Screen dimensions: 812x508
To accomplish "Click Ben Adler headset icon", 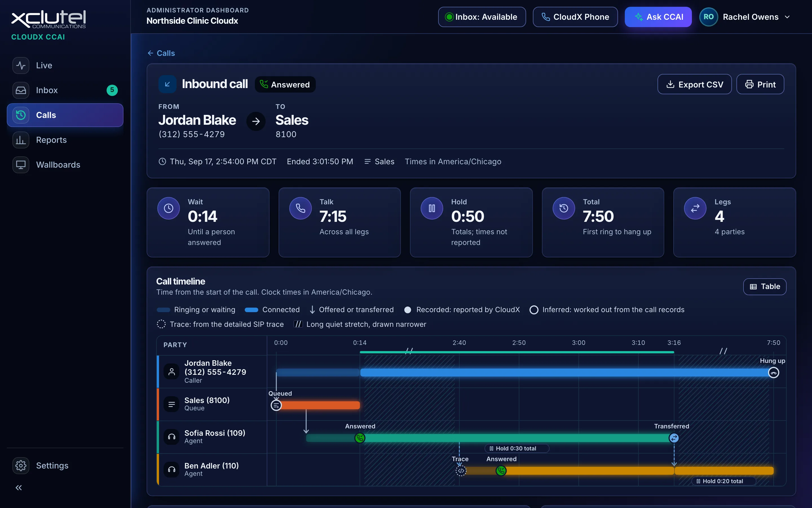I will (171, 469).
